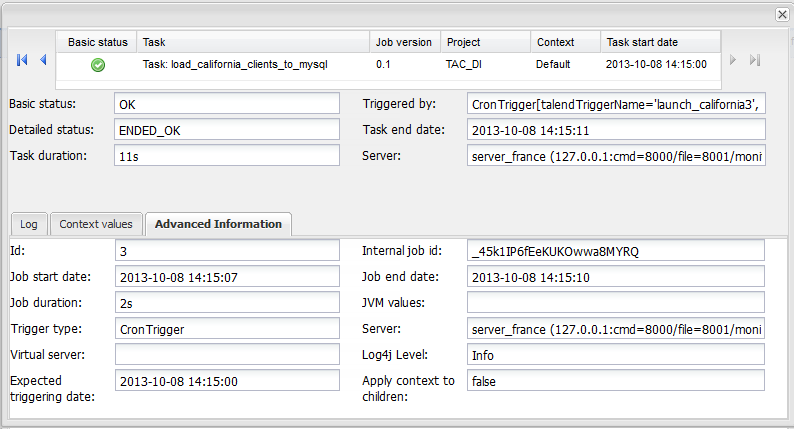Select the Advanced Information tab
The image size is (794, 429).
(x=218, y=224)
